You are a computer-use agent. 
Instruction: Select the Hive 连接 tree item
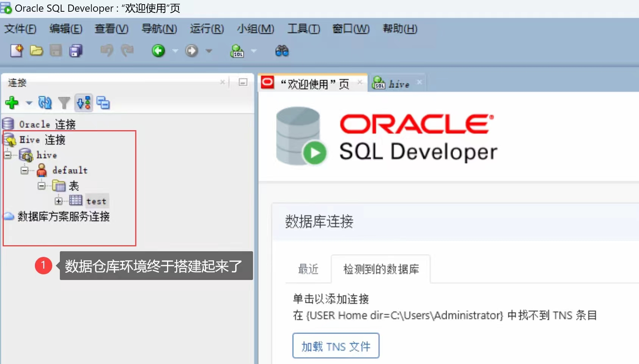42,140
